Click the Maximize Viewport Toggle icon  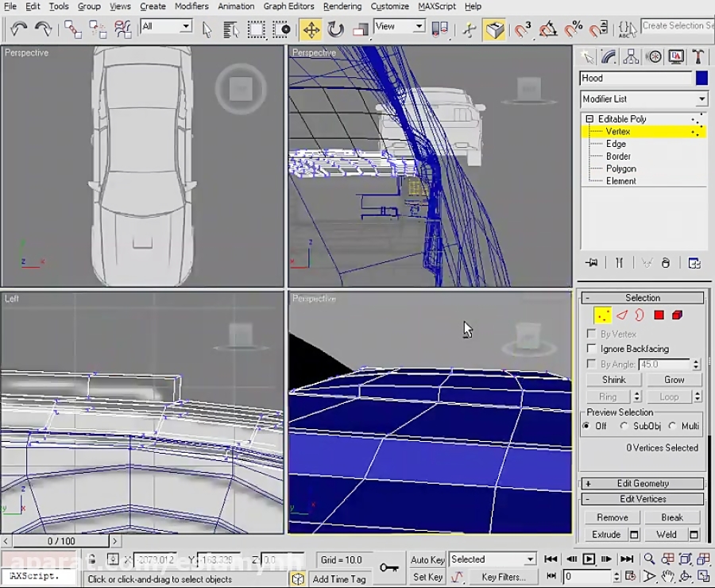click(703, 576)
